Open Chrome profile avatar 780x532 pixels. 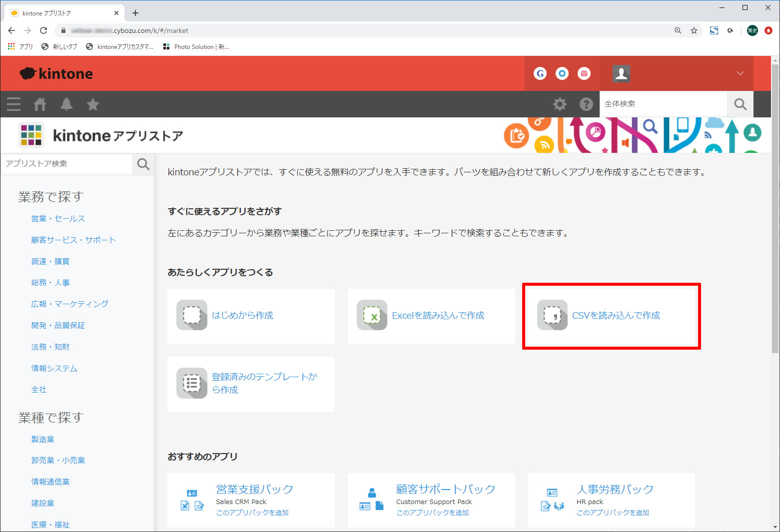pos(753,30)
